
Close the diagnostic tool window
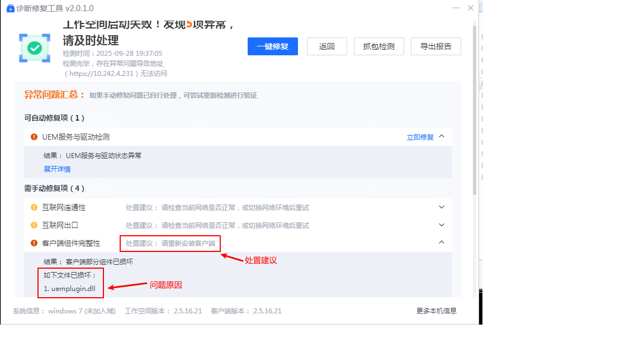point(471,8)
